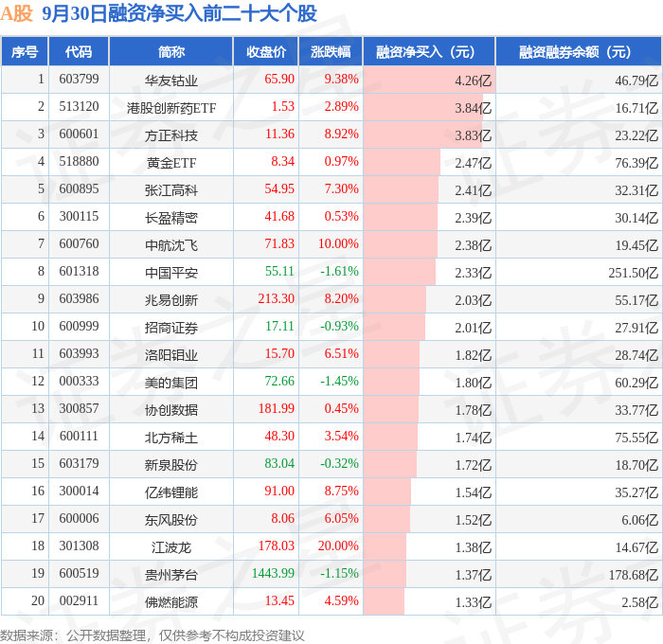This screenshot has height=644, width=663.
Task: Click the -0.93% change value
Action: click(x=339, y=327)
